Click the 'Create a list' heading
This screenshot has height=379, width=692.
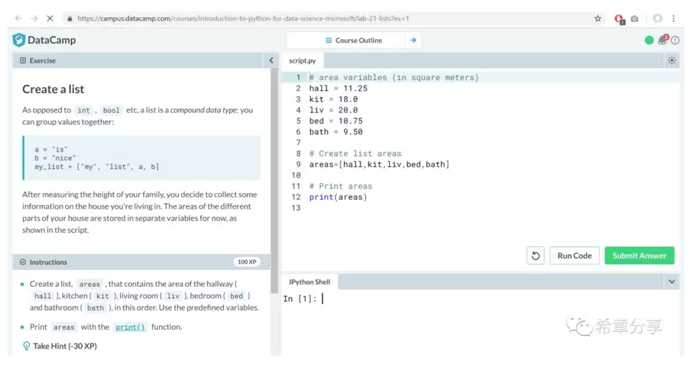point(53,89)
